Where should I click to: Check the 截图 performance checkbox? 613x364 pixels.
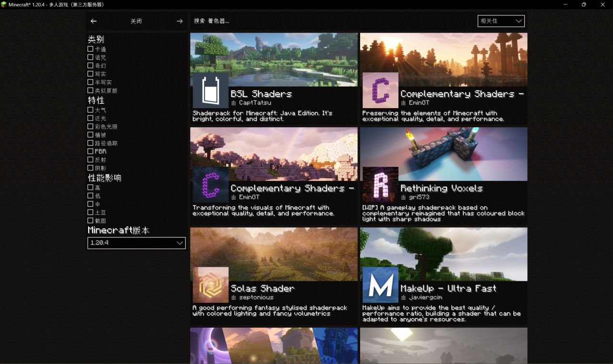(91, 221)
